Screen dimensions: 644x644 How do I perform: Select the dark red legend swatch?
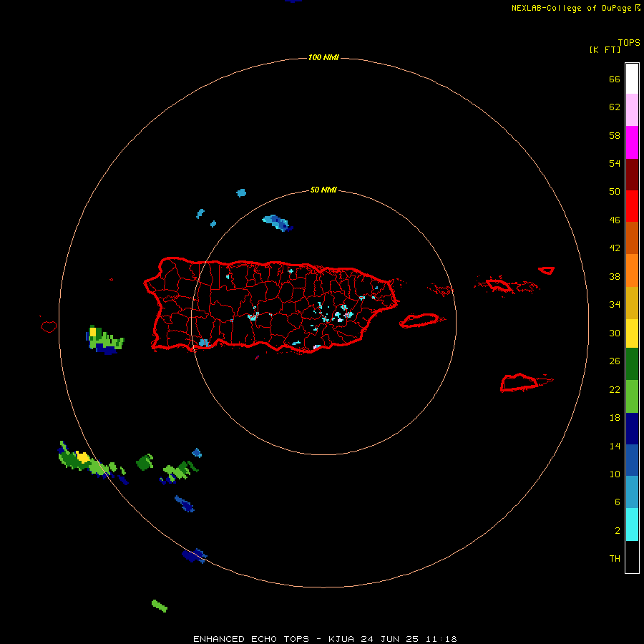pyautogui.click(x=632, y=174)
